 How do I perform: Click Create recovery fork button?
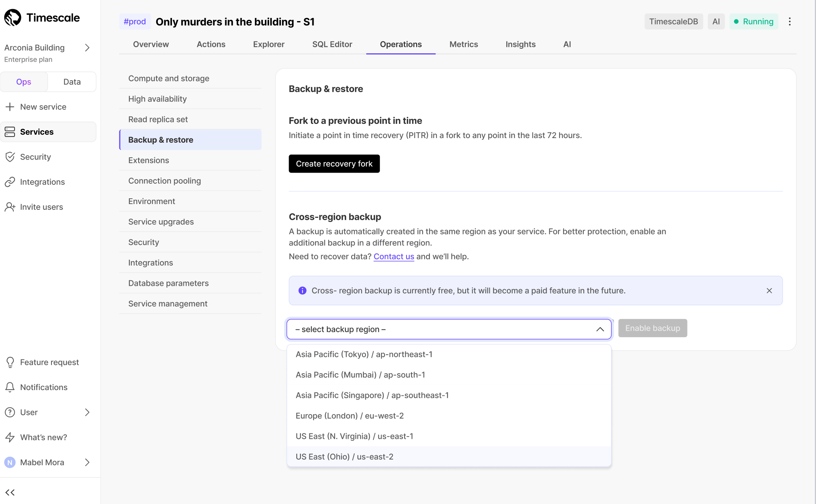point(334,164)
